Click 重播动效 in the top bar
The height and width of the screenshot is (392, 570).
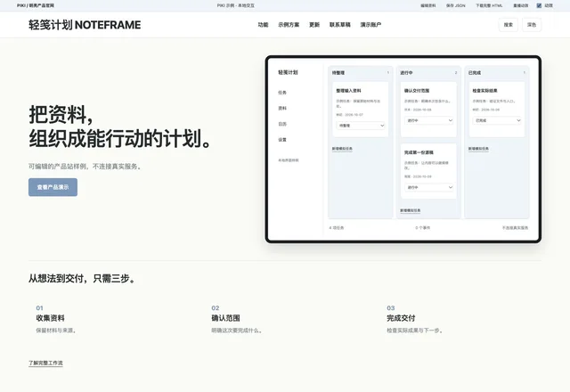click(520, 5)
